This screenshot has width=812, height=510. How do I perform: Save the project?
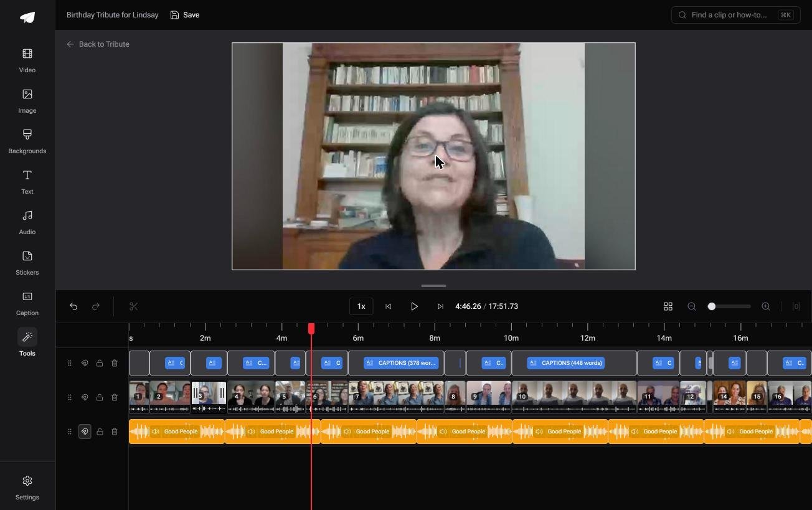[185, 15]
